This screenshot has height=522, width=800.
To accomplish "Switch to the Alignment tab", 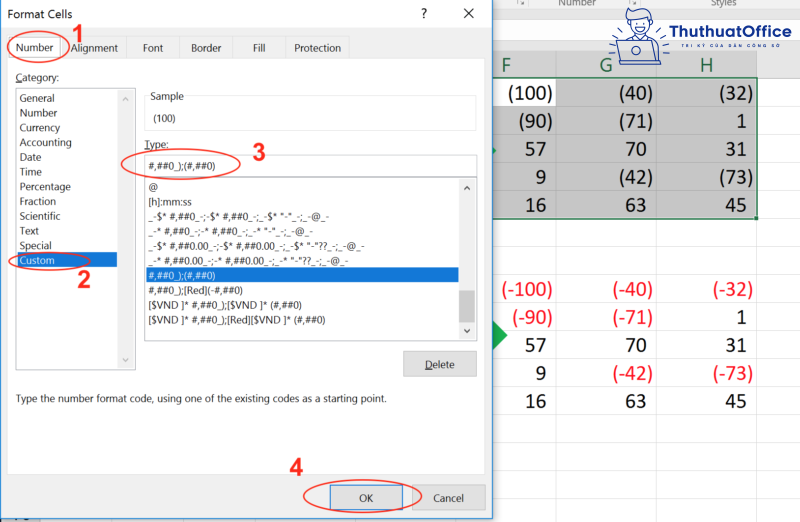I will point(94,48).
